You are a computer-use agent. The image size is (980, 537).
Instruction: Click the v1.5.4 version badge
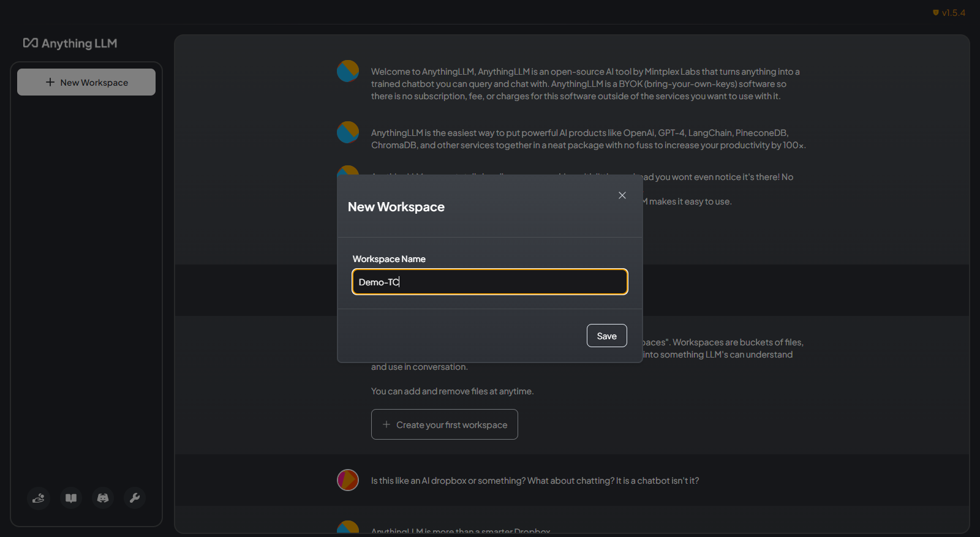tap(949, 12)
